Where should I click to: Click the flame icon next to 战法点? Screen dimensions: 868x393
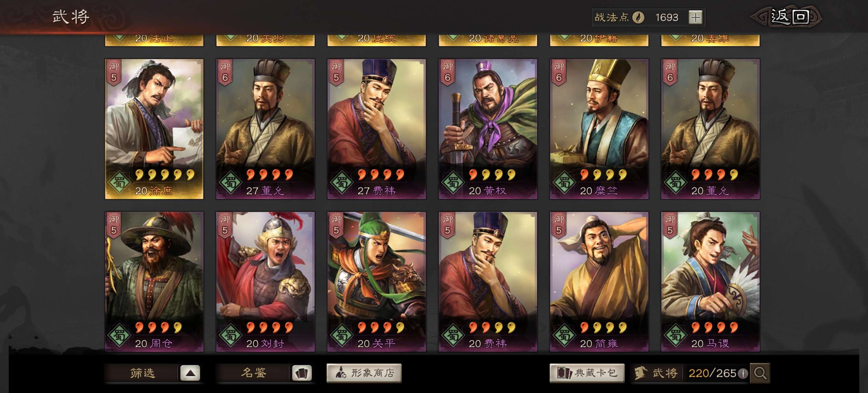coord(638,17)
